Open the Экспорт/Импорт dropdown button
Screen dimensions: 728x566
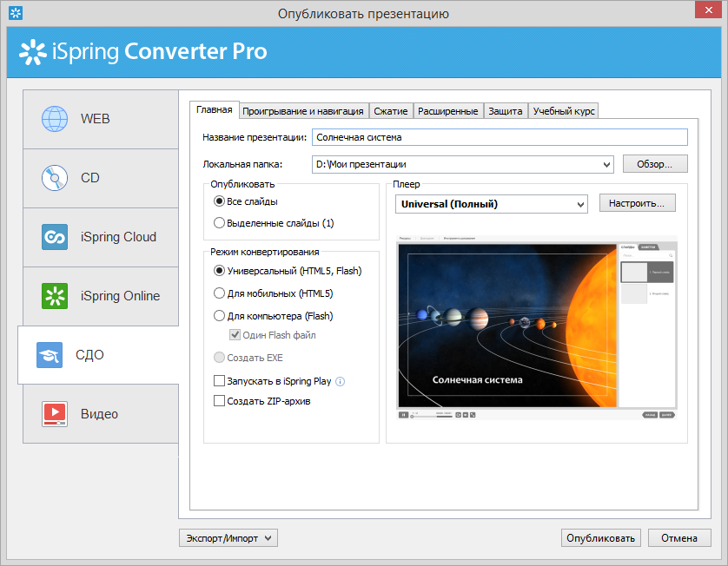[x=228, y=538]
